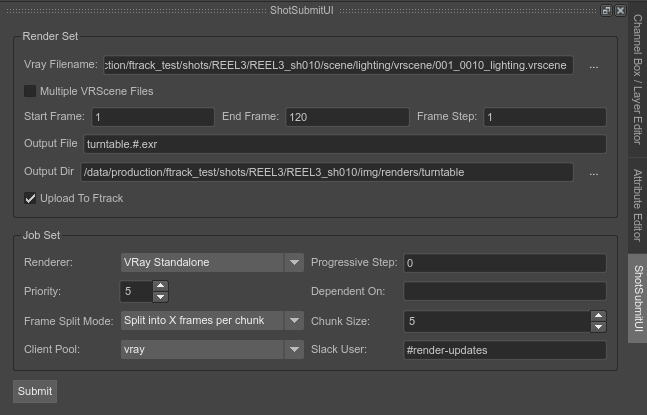The image size is (647, 415).
Task: Click the Frame Step field
Action: [545, 117]
